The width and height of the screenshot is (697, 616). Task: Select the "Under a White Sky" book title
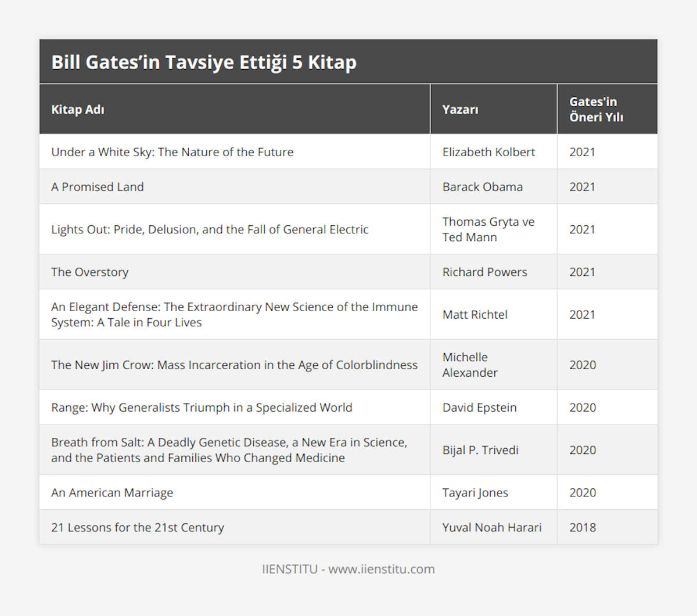pyautogui.click(x=173, y=152)
